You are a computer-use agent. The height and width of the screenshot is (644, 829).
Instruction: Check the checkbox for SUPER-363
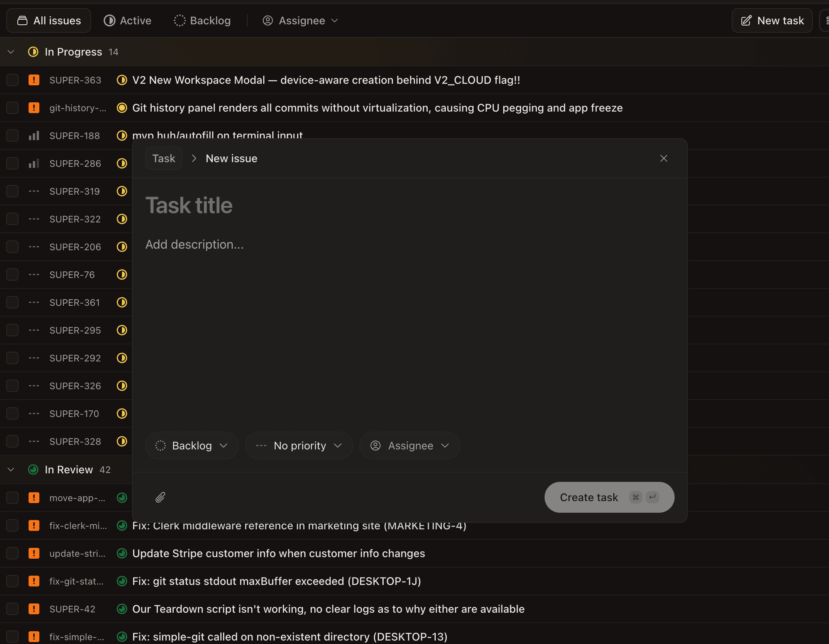12,80
